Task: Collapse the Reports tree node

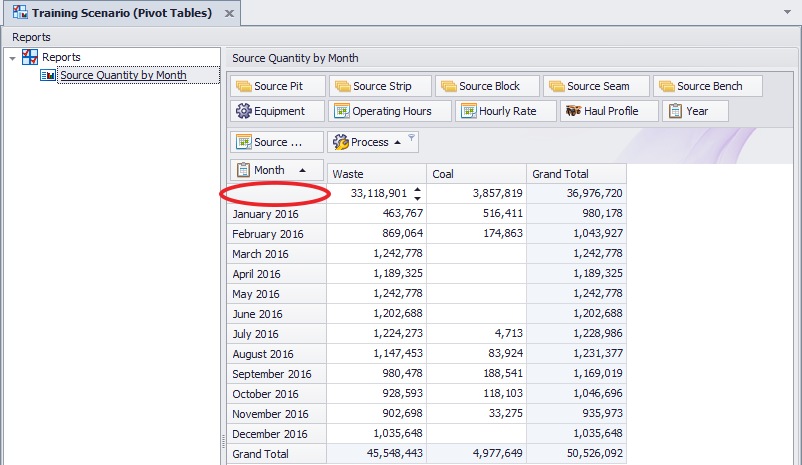Action: (12, 58)
